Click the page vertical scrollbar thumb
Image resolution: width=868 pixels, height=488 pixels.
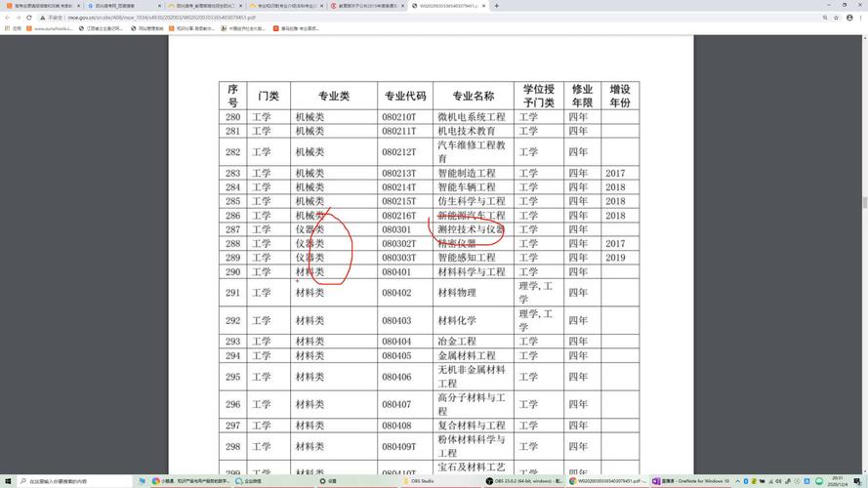coord(865,202)
